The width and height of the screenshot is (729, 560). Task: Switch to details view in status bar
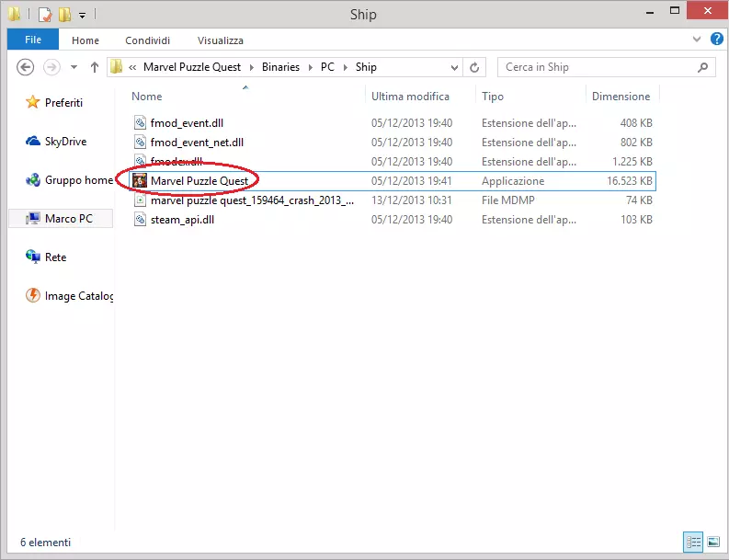[693, 542]
